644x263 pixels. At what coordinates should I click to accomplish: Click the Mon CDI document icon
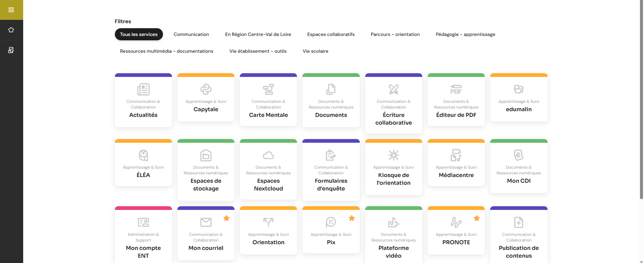click(x=519, y=155)
